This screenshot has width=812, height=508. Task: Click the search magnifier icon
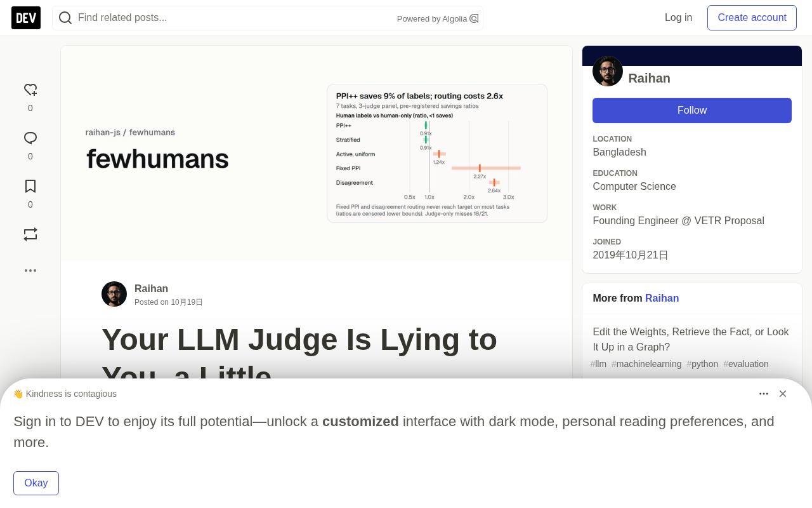pos(65,18)
